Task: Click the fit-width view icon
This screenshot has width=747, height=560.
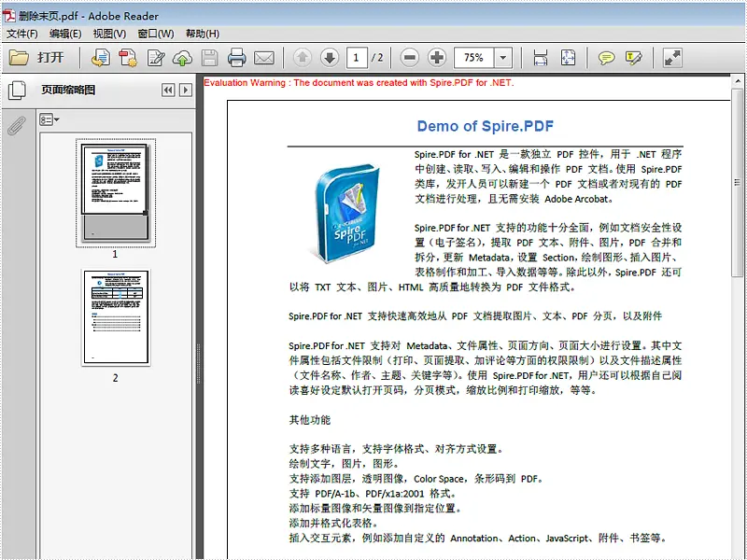Action: coord(539,58)
